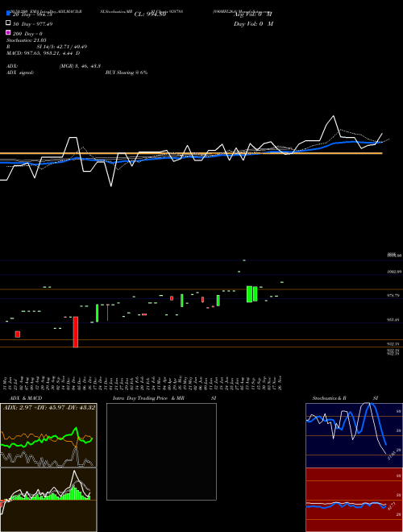Click the 'ADX & MACD' panel title
This screenshot has width=403, height=532.
click(x=26, y=398)
